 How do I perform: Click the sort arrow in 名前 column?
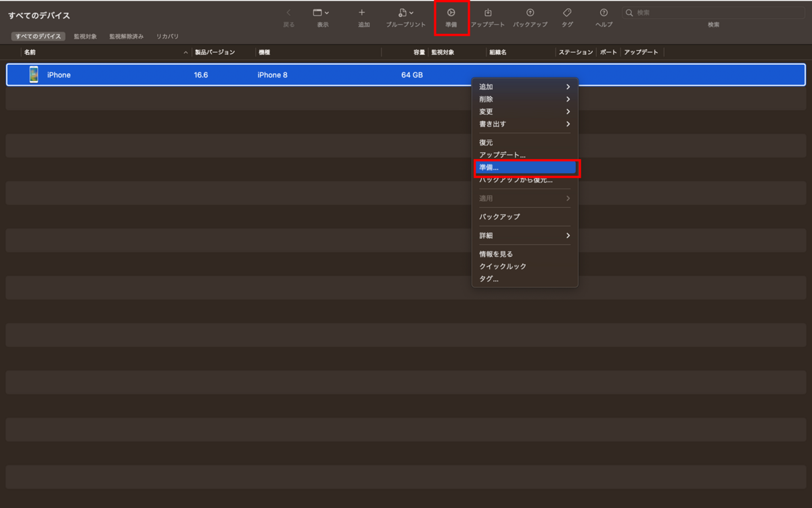coord(186,53)
